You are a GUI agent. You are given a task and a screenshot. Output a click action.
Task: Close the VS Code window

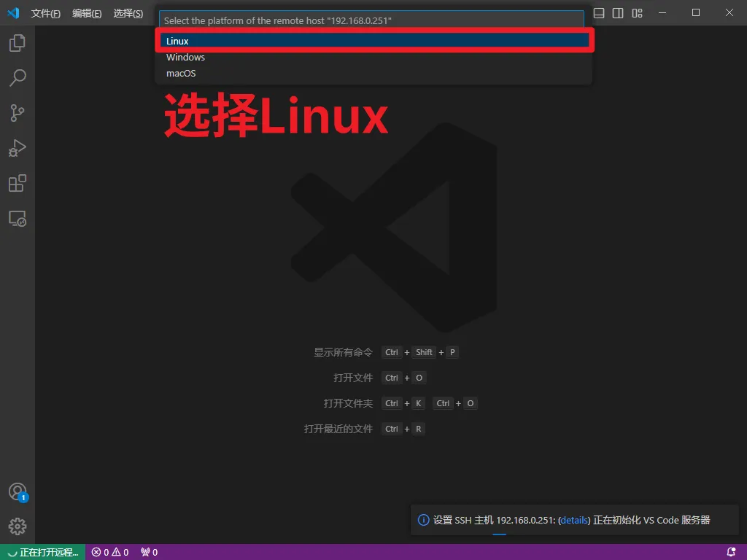(x=729, y=13)
